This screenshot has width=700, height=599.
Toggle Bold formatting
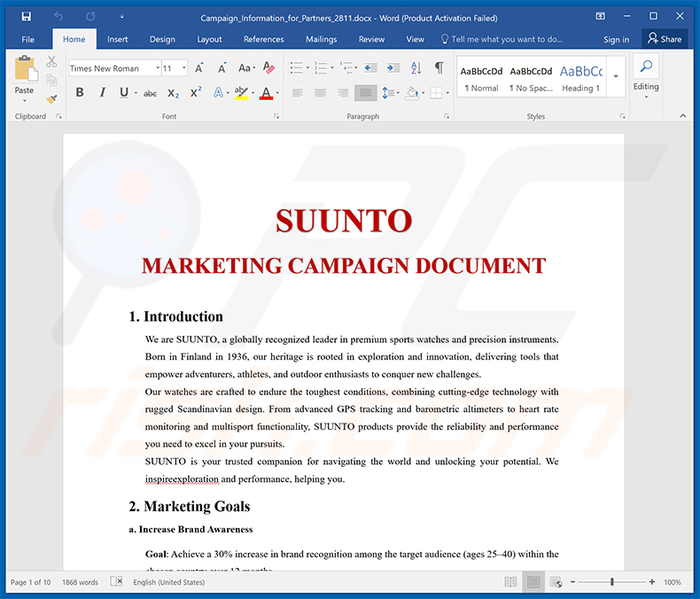[x=80, y=92]
